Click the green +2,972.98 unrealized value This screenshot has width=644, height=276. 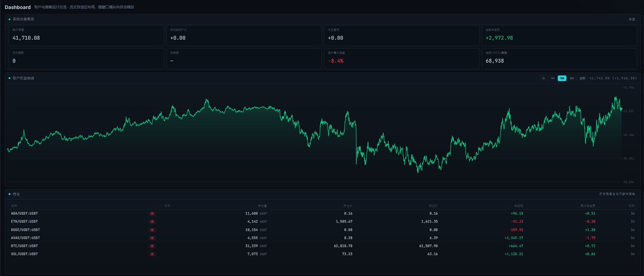[x=499, y=38]
